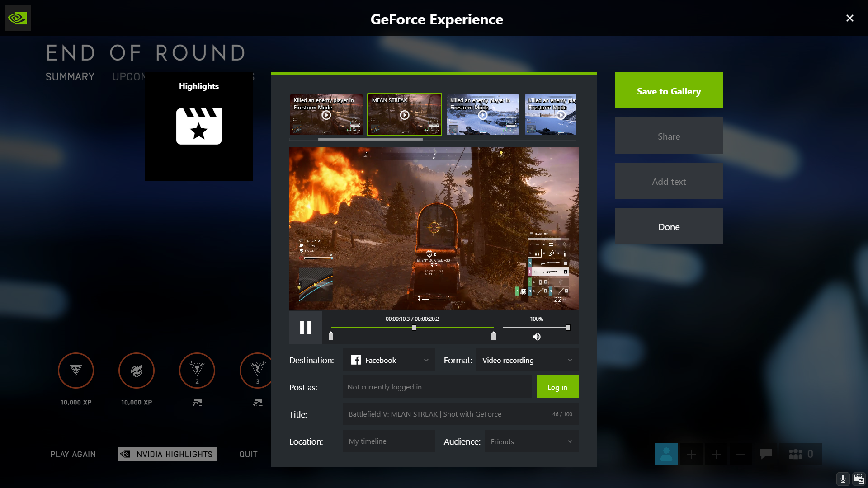Click the Highlights star/clapperboard icon
Viewport: 868px width, 488px height.
coord(199,126)
